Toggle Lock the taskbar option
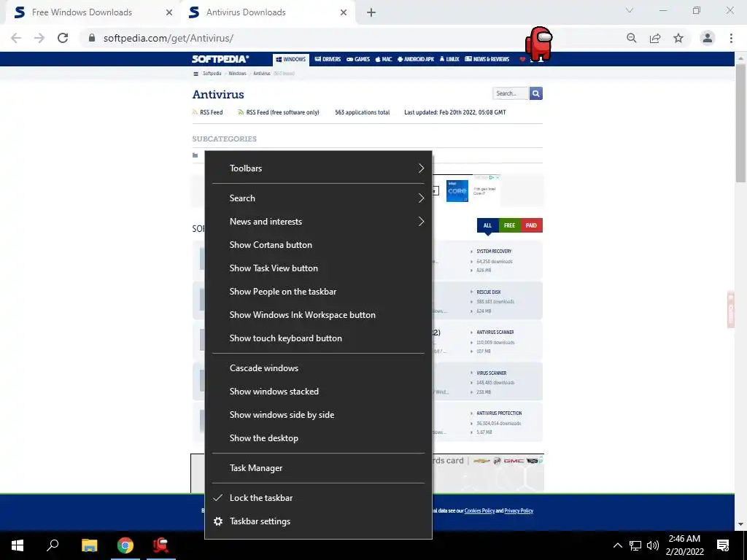Screen dimensions: 747x560 [x=318, y=497]
